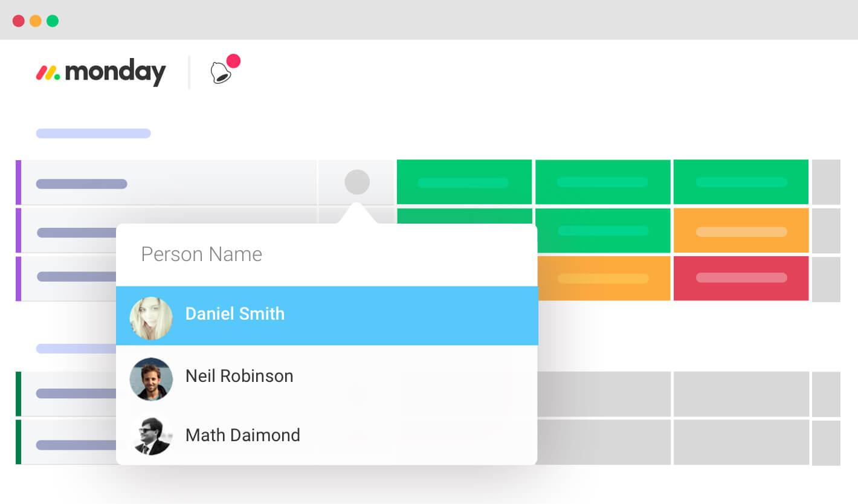Click the red notification badge dot
The width and height of the screenshot is (858, 504).
click(x=233, y=61)
